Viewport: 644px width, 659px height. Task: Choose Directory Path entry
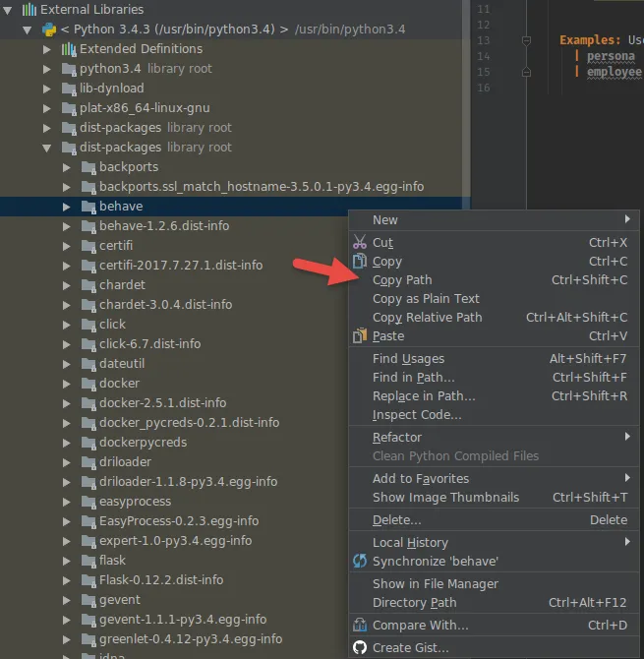pyautogui.click(x=494, y=602)
